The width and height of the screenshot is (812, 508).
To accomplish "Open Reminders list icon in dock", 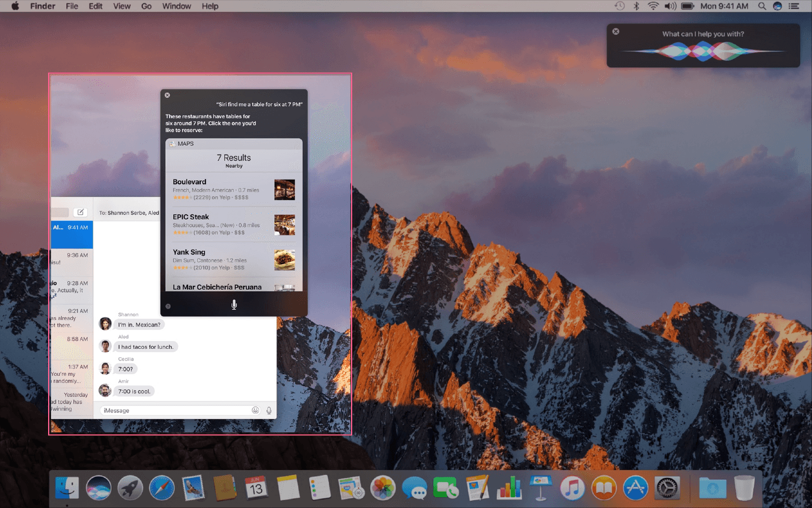I will (319, 488).
